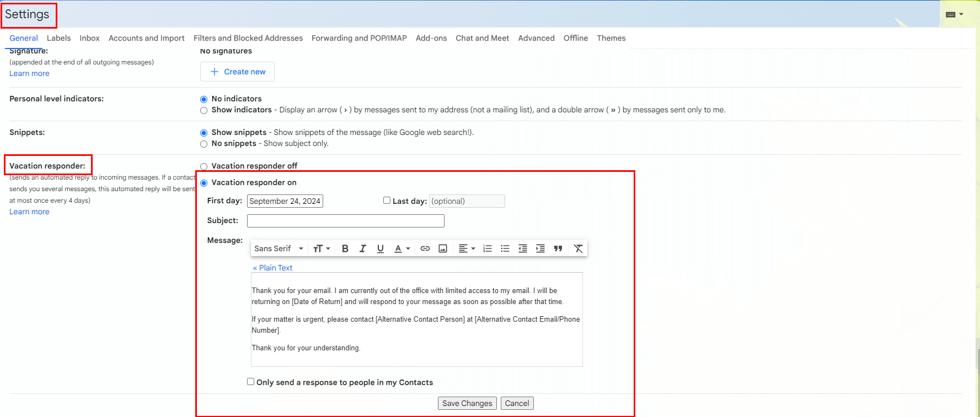Remove formatting from message text

(x=578, y=248)
